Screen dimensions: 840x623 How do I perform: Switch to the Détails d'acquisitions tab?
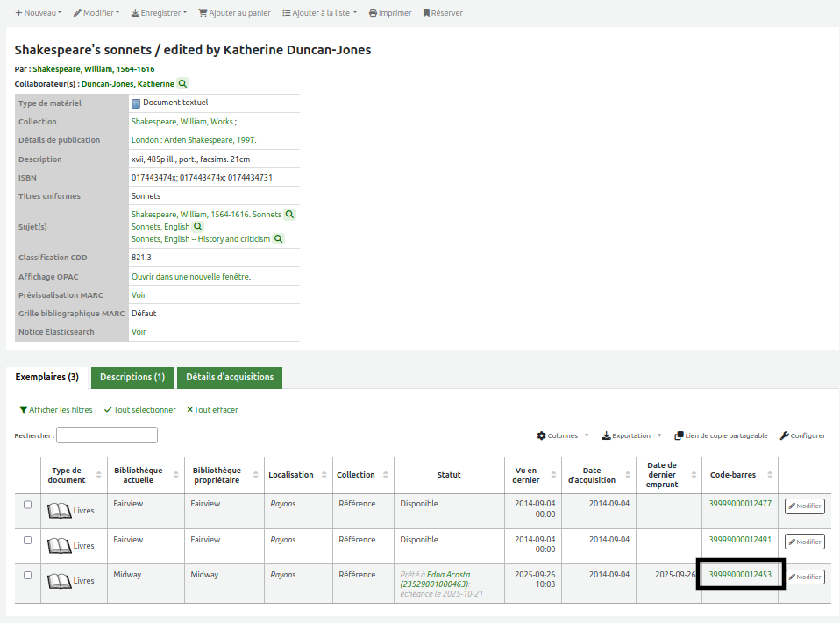(x=230, y=378)
